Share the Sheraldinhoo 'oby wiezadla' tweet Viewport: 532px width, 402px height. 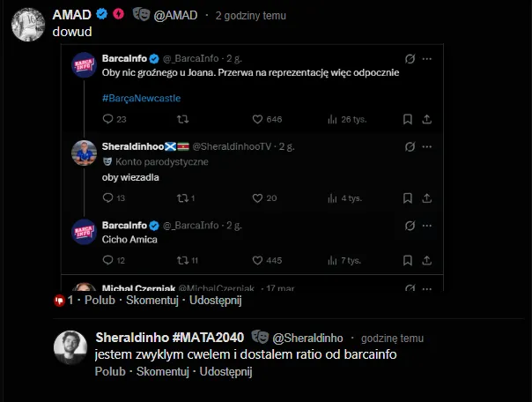(427, 197)
